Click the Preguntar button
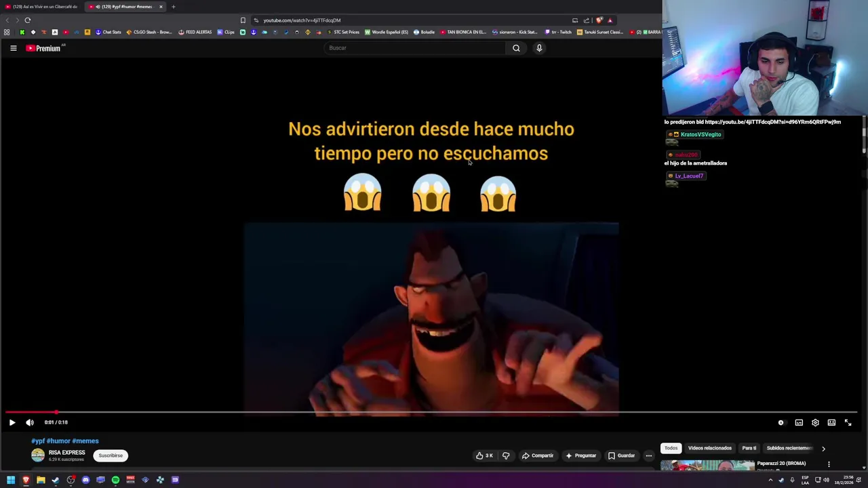 (x=580, y=455)
